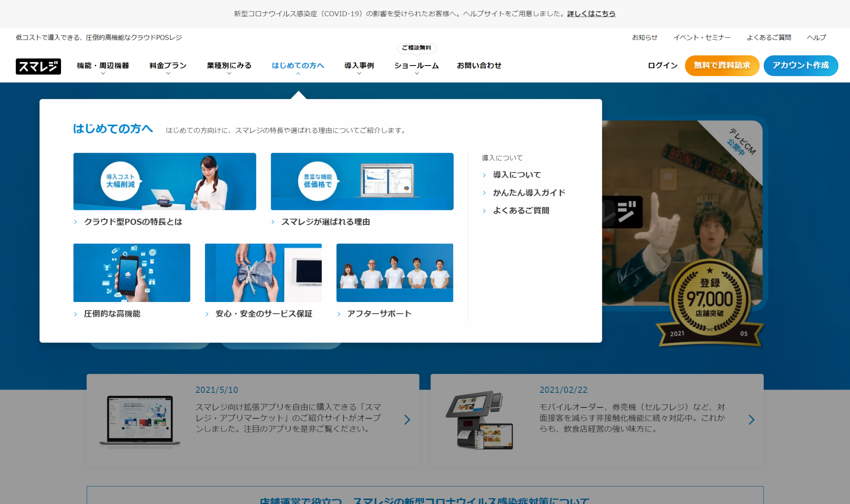Click arrow icon beside アフターサポート
This screenshot has height=504, width=850.
coord(339,314)
